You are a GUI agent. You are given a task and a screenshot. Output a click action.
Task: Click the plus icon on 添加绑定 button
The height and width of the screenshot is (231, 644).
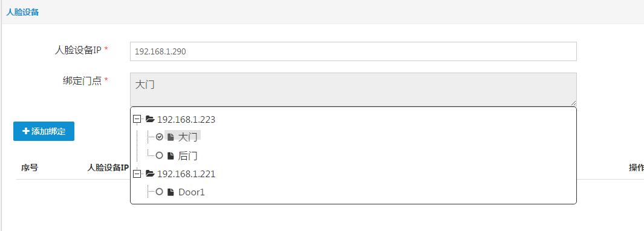[x=26, y=131]
